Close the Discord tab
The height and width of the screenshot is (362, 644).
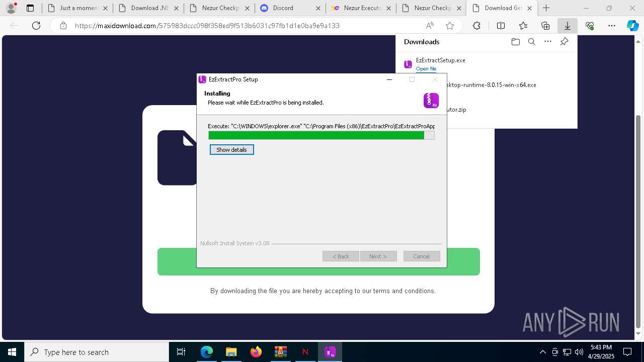point(317,8)
